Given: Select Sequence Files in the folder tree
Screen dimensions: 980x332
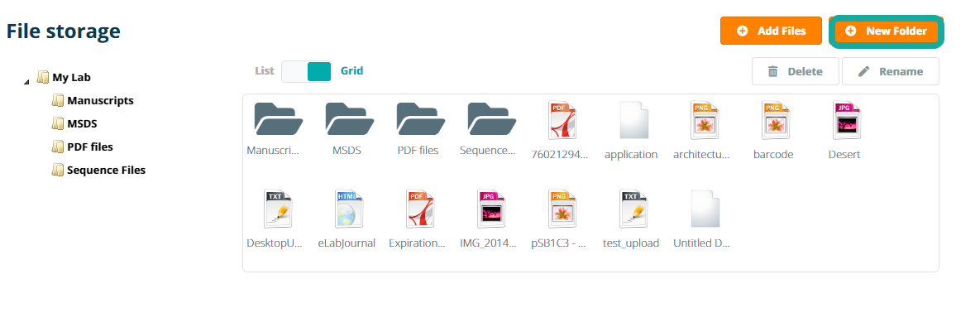Looking at the screenshot, I should click(x=106, y=170).
